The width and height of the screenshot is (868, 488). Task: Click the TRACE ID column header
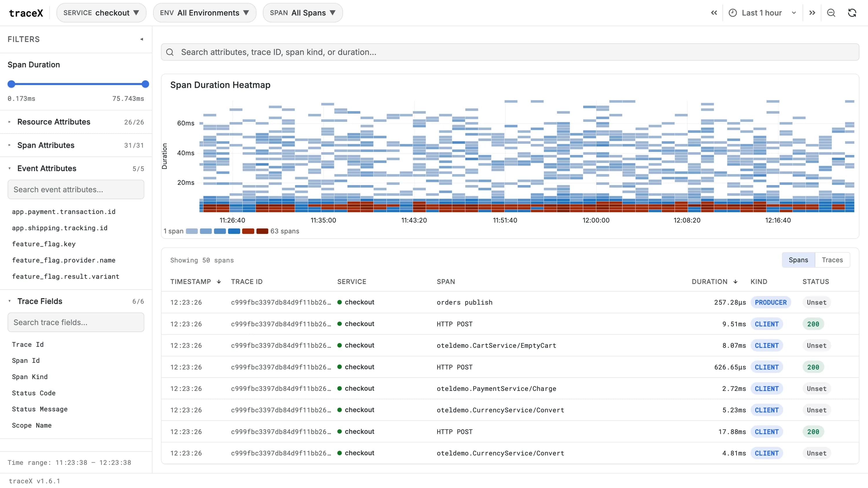point(247,282)
